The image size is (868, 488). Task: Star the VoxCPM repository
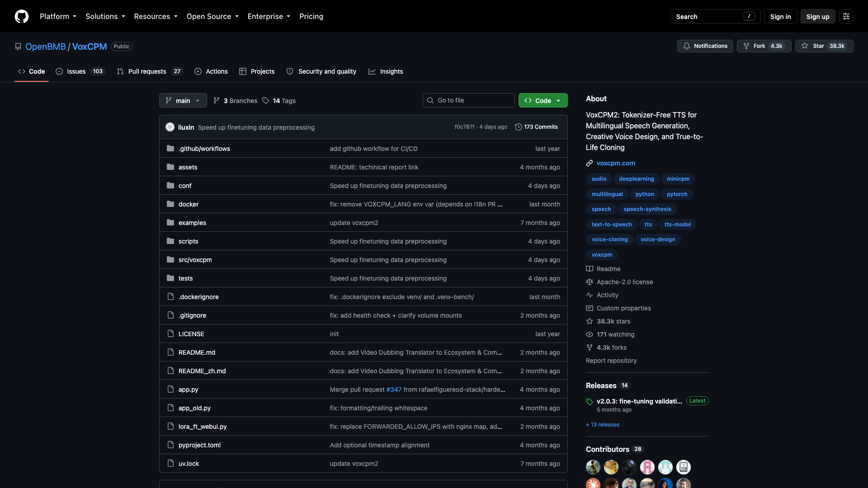[824, 46]
